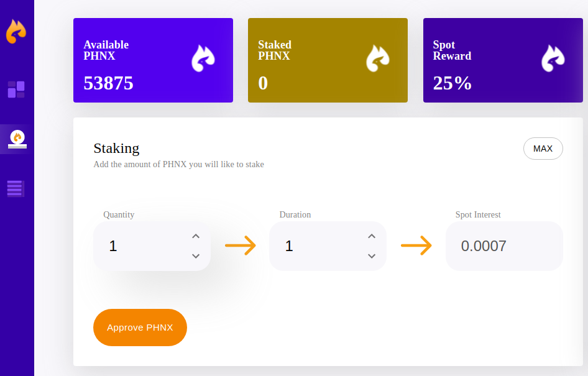Increase Quantity with the up chevron

click(196, 236)
